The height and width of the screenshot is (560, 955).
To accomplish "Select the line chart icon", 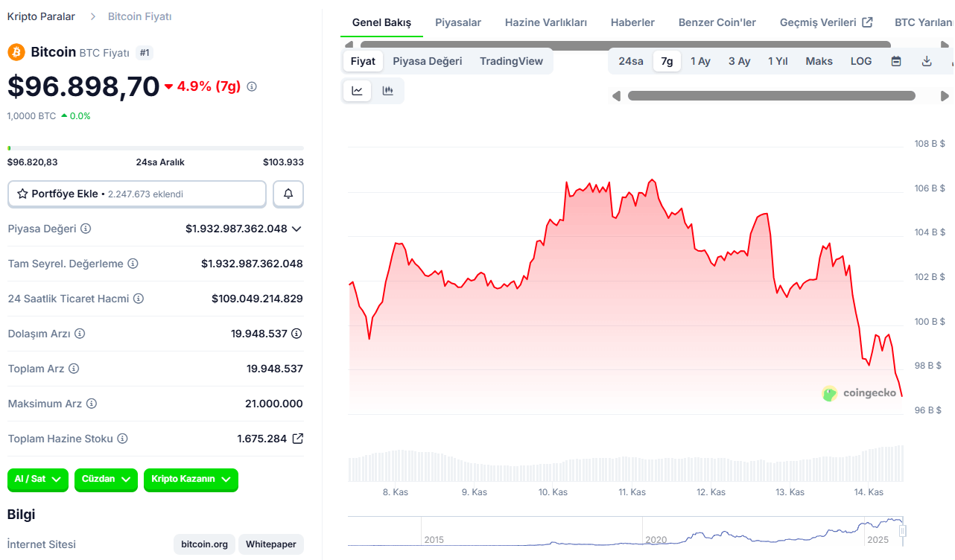I will (x=357, y=90).
